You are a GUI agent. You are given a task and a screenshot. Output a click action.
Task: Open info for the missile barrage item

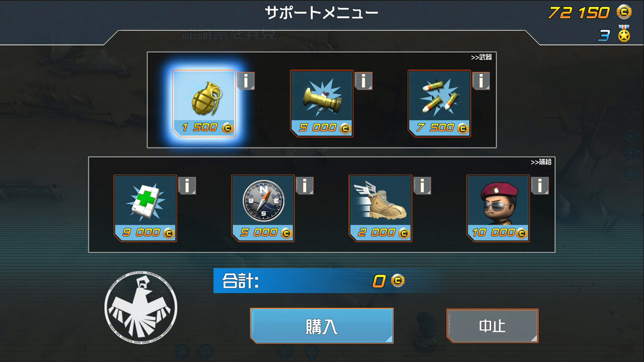point(481,81)
